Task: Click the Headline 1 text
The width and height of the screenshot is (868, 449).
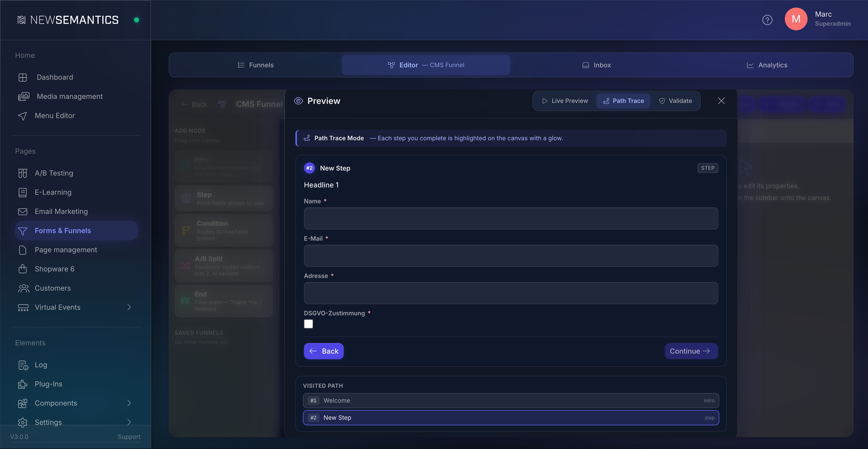Action: (321, 185)
